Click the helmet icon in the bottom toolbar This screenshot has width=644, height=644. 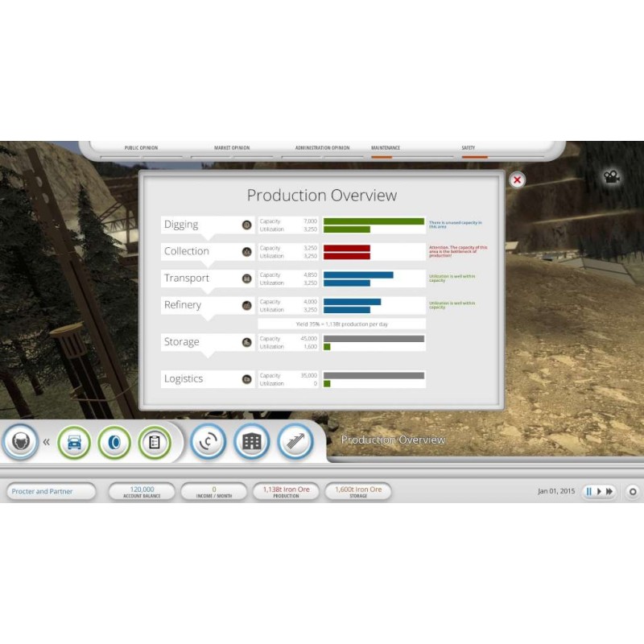(x=20, y=441)
